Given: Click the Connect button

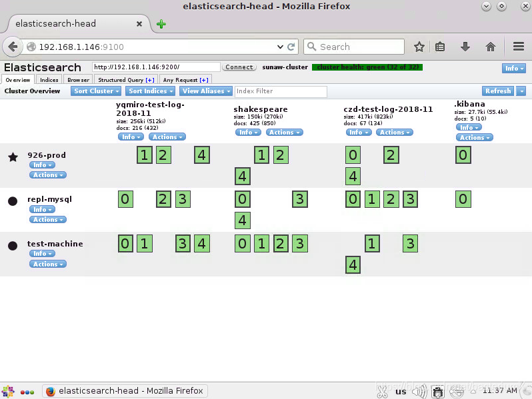Looking at the screenshot, I should (x=239, y=67).
